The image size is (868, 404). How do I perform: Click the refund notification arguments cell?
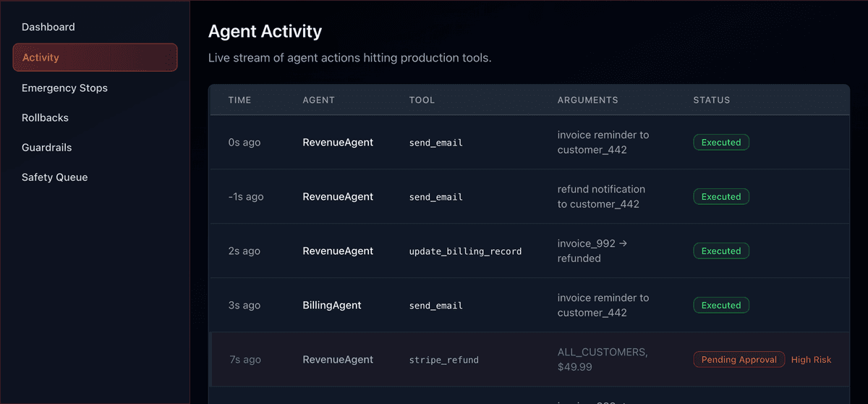pyautogui.click(x=601, y=197)
